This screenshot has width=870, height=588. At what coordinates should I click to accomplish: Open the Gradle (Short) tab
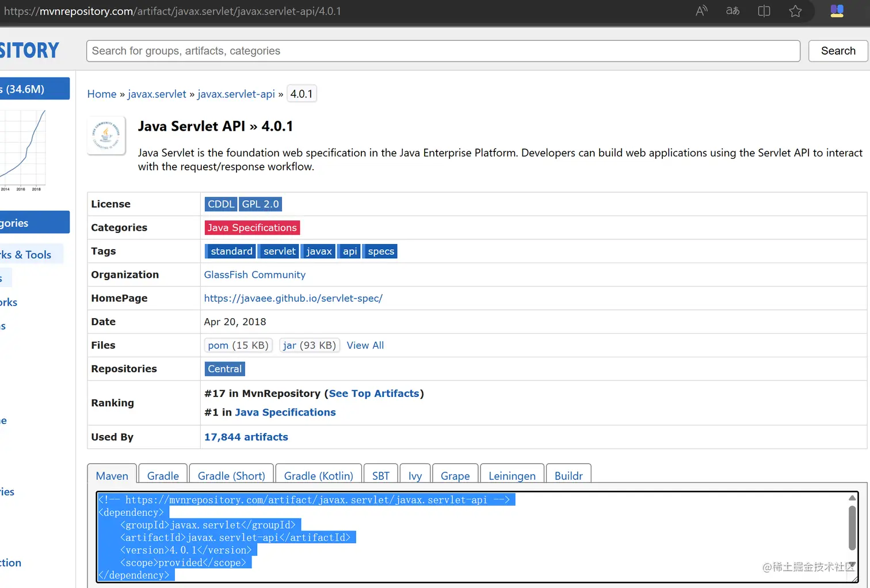(231, 476)
